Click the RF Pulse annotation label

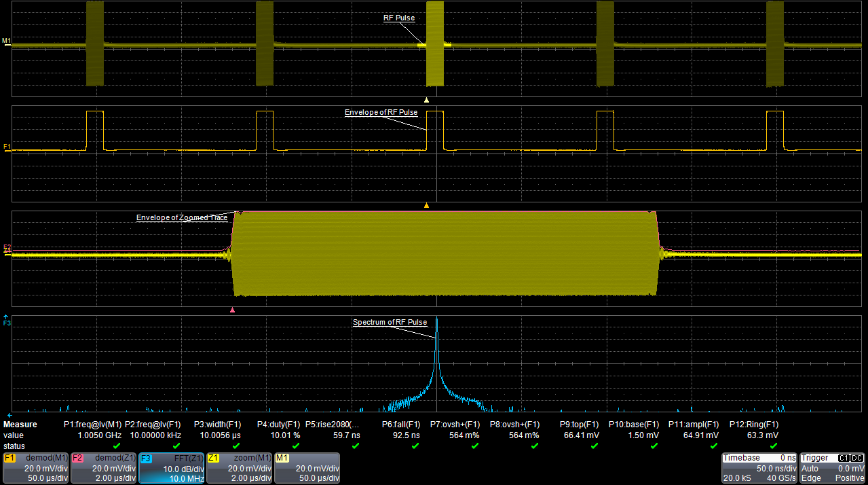(x=398, y=18)
